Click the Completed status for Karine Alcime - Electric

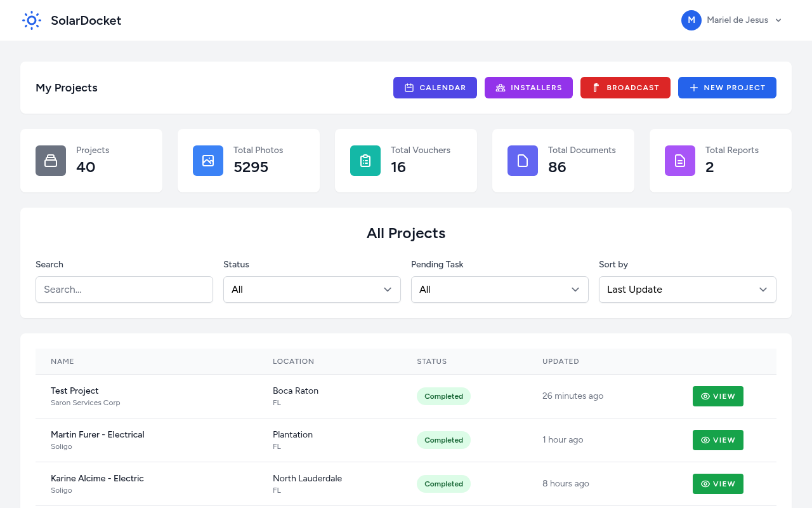443,483
